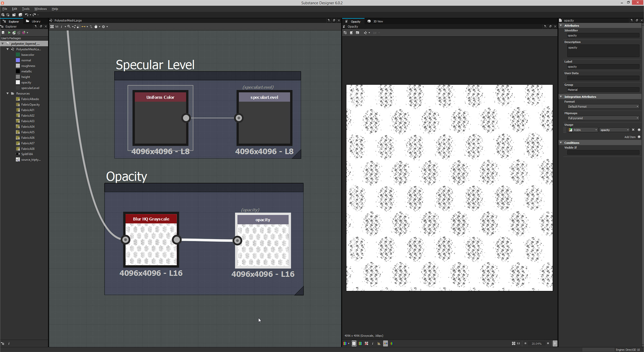Toggle the lock icon in 2D view
644x352 pixels.
point(554,344)
